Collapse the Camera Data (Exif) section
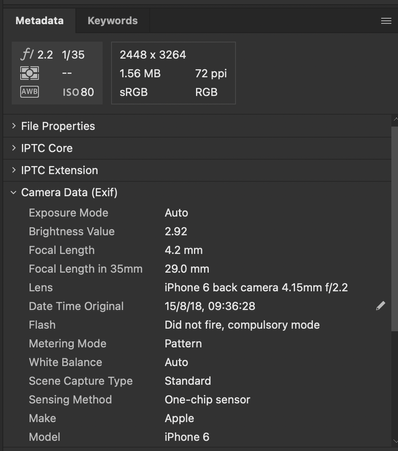Viewport: 398px width, 451px height. (13, 192)
